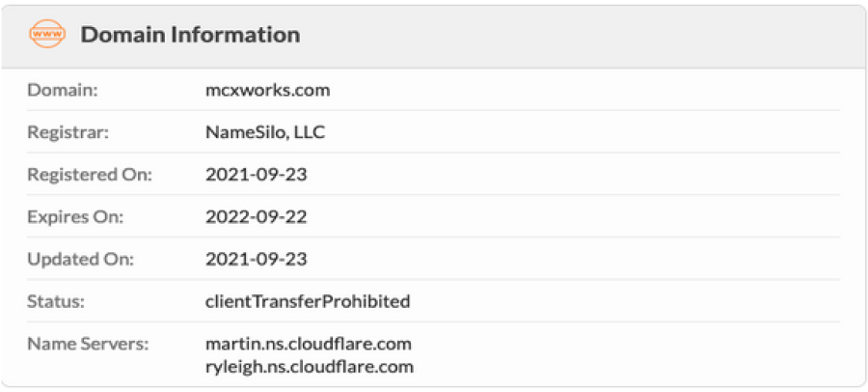
Task: Click the Domain Information heading
Action: tap(190, 35)
